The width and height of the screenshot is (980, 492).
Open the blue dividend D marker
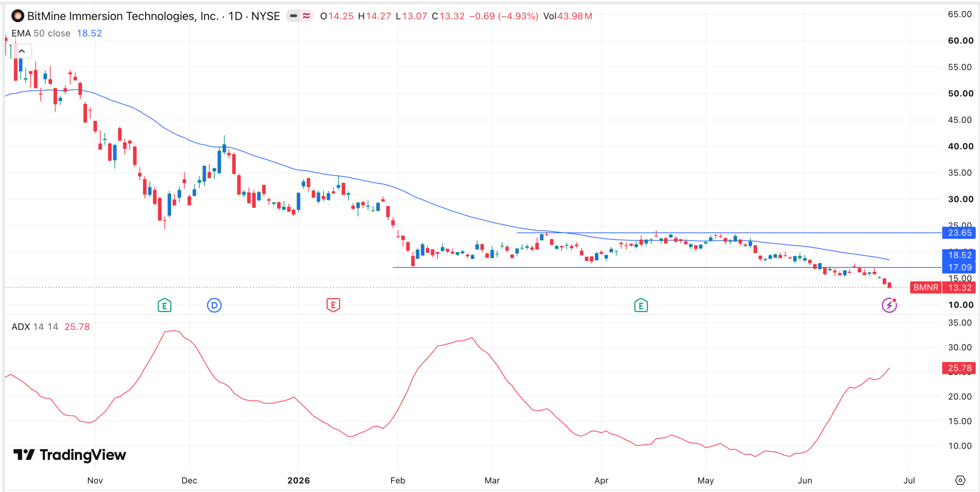pyautogui.click(x=214, y=305)
